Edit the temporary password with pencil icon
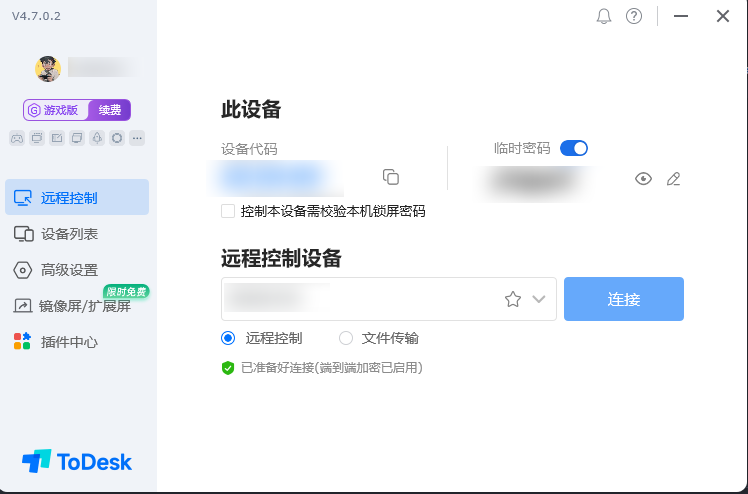The image size is (748, 494). coord(673,179)
